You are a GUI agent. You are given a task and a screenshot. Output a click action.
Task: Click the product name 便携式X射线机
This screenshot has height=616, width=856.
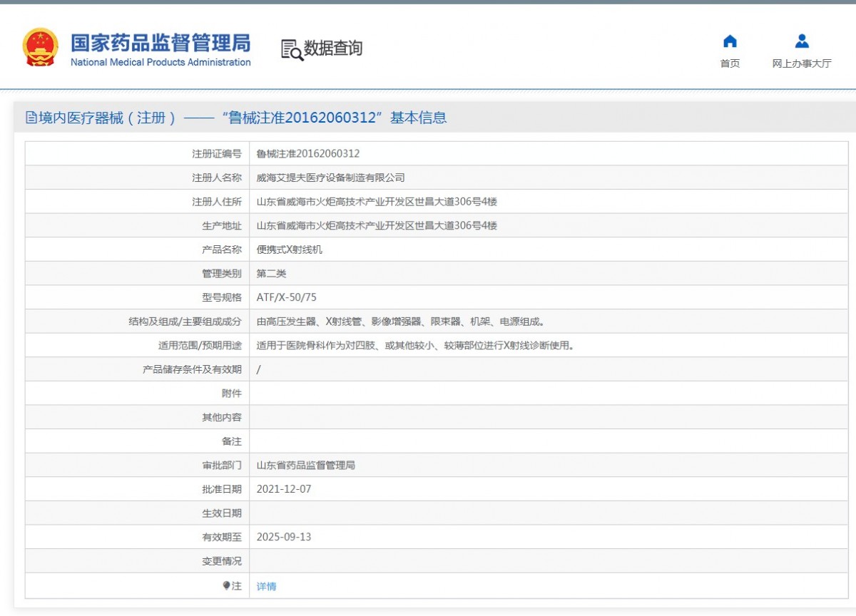click(x=289, y=250)
